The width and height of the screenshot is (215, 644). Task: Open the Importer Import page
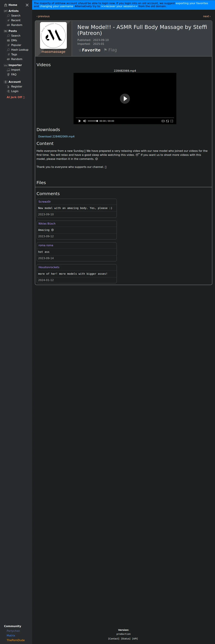[16, 70]
